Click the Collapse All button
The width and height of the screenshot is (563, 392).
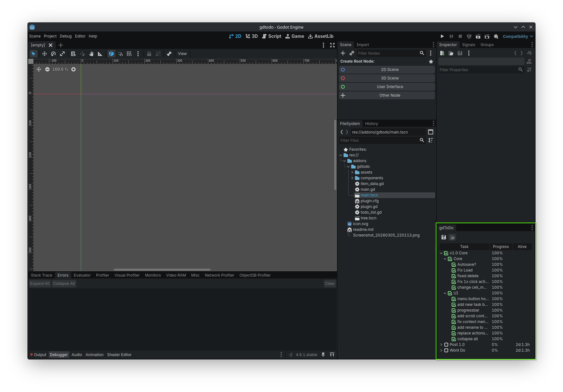pos(64,284)
